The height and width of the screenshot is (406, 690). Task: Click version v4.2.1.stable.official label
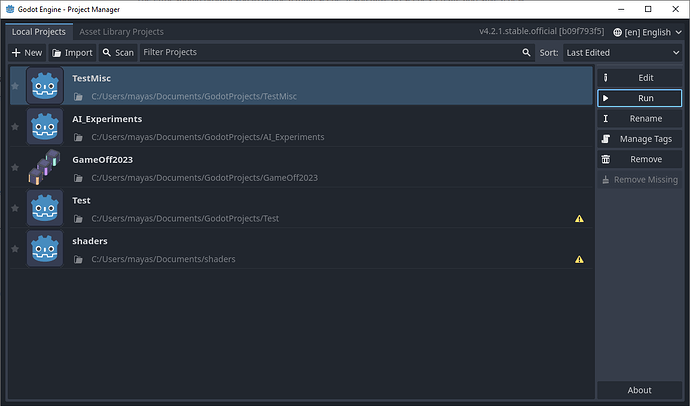coord(541,31)
